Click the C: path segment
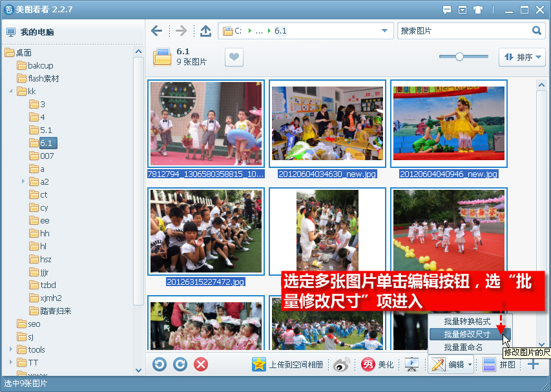 point(238,31)
